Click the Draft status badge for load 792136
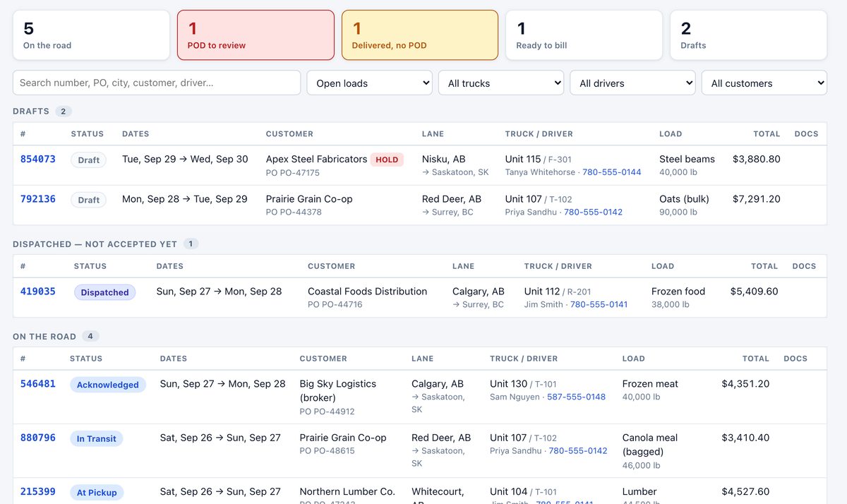This screenshot has height=504, width=847. point(89,200)
